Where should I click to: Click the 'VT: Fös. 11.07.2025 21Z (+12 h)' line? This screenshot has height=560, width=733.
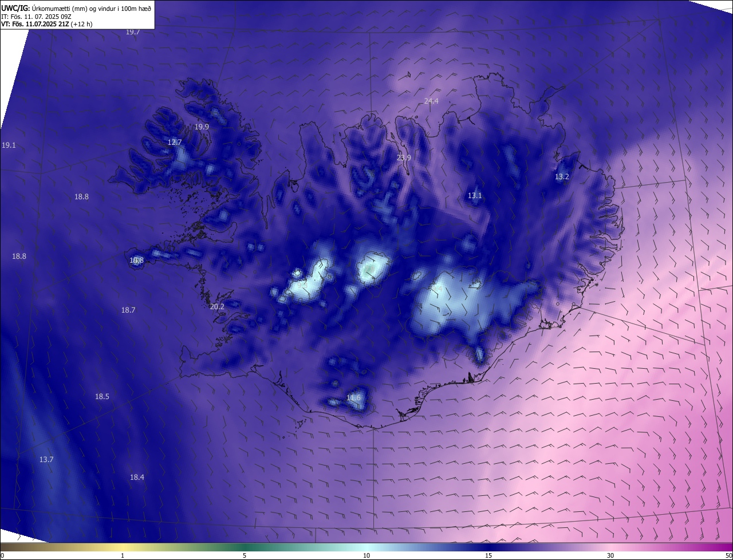pos(46,24)
